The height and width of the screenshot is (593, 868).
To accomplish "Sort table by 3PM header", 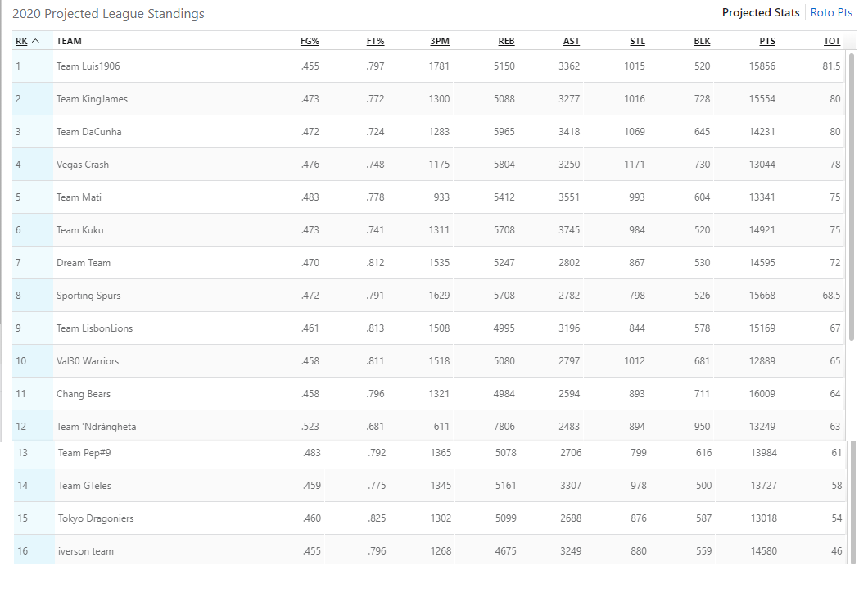I will click(440, 41).
